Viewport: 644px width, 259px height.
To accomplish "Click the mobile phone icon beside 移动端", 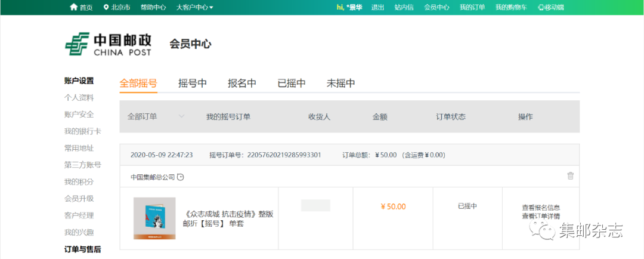I will (x=540, y=7).
